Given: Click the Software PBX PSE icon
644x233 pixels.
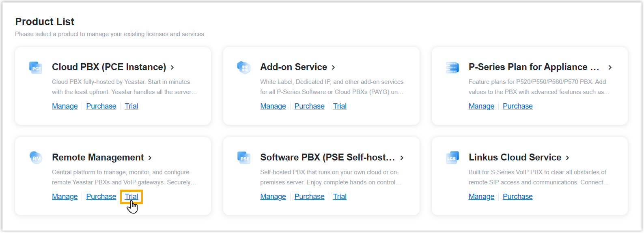Looking at the screenshot, I should [244, 157].
